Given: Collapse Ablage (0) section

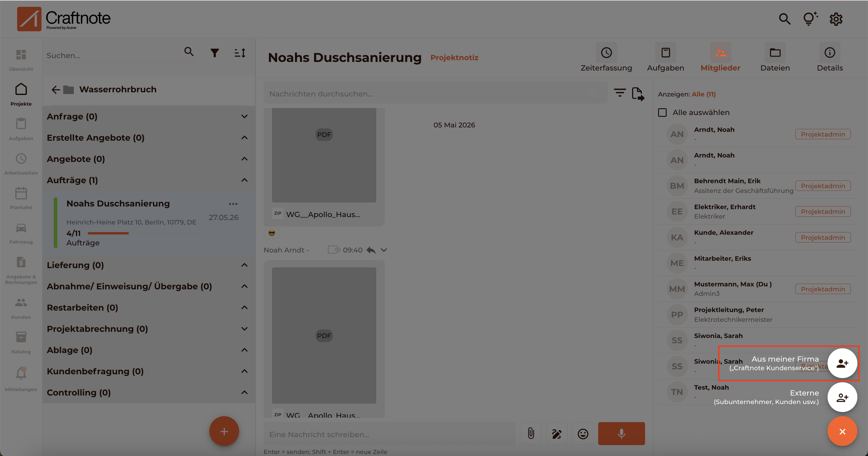Looking at the screenshot, I should tap(244, 350).
